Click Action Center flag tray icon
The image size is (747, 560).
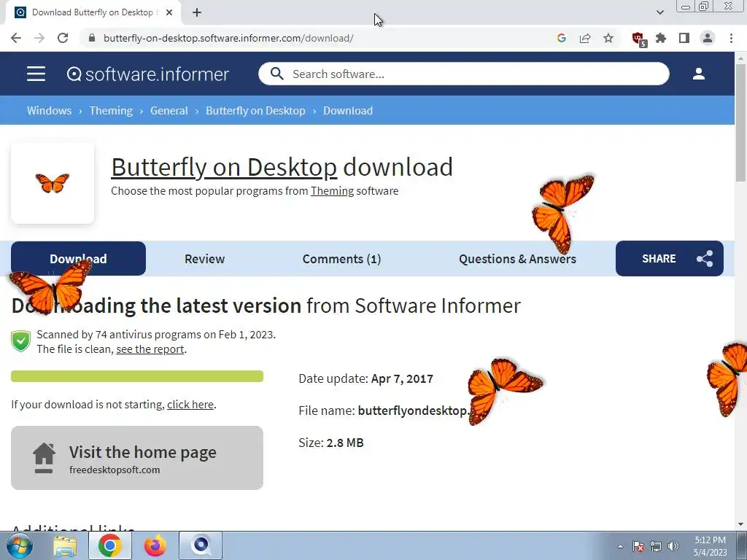click(x=638, y=546)
